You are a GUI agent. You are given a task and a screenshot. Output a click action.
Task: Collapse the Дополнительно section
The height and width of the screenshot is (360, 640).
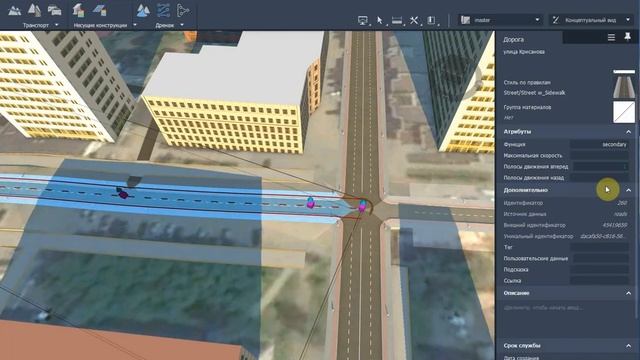pos(628,190)
